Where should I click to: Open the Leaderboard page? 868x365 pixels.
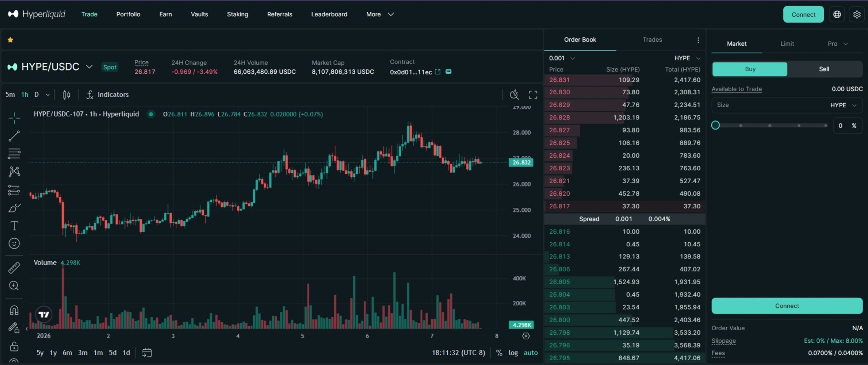click(329, 14)
